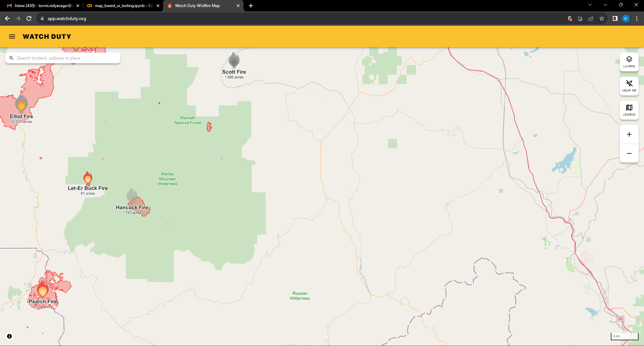Focus the incident search field
This screenshot has height=346, width=644.
[x=66, y=58]
